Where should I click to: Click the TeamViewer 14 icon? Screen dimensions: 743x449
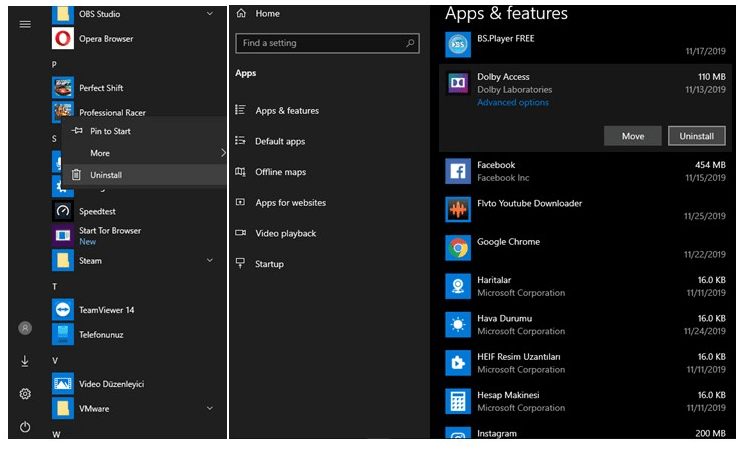coord(63,310)
